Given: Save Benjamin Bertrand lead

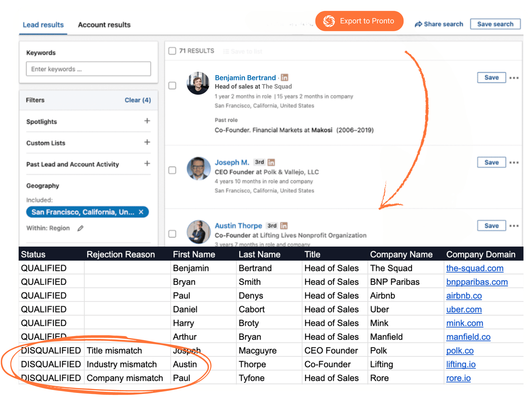Looking at the screenshot, I should point(492,77).
